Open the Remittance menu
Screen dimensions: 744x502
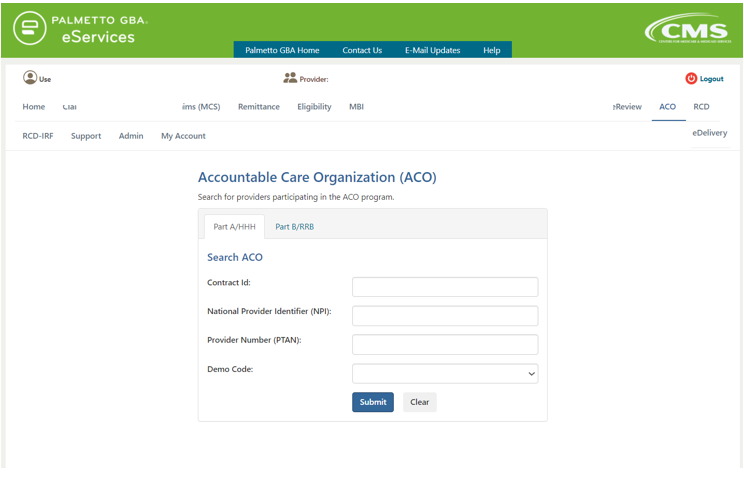259,107
